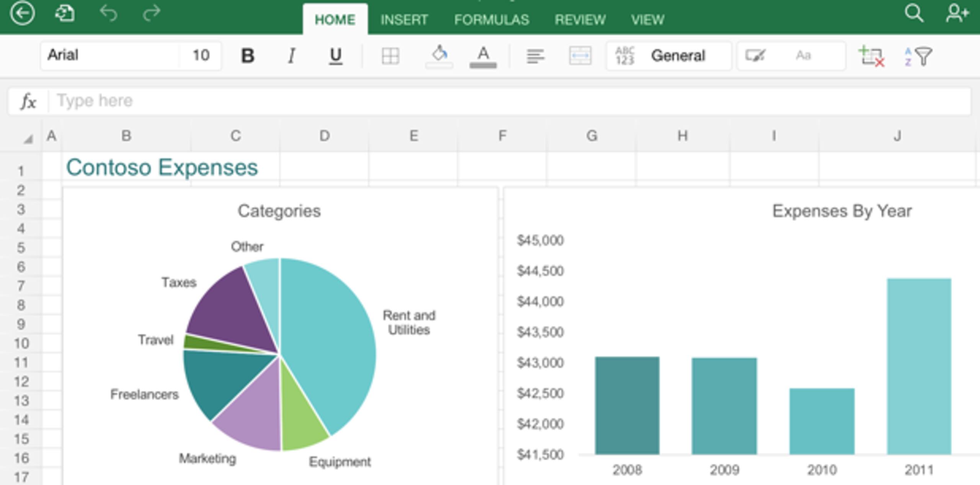Open cell styles with the Aa icon
980x485 pixels.
click(x=803, y=56)
